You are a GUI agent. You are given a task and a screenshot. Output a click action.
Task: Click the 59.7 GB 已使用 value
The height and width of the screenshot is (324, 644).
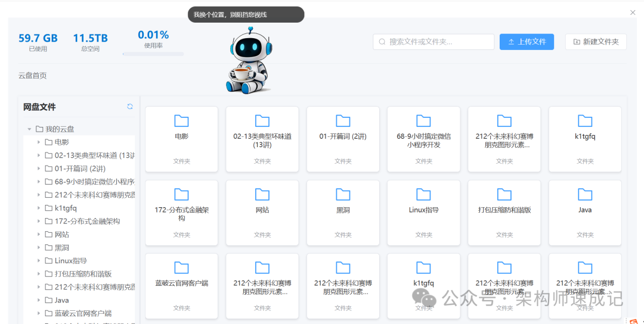pos(38,38)
